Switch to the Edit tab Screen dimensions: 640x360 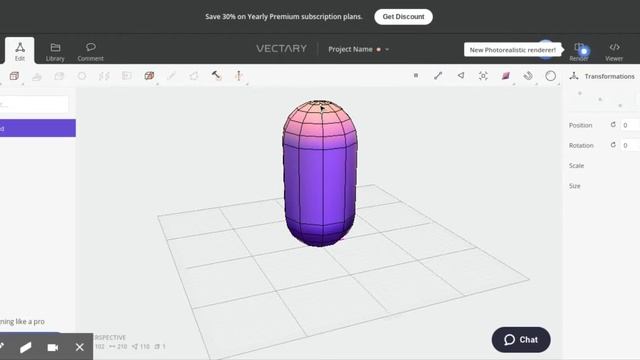[x=20, y=51]
